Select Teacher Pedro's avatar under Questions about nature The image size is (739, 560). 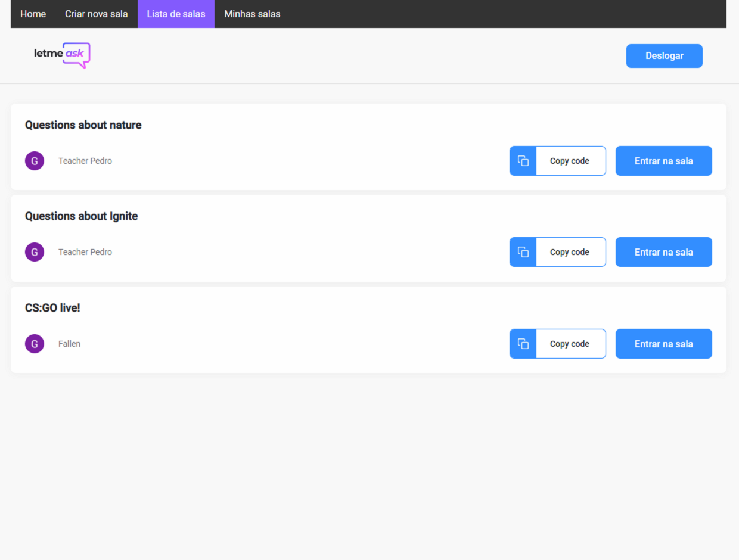coord(34,160)
